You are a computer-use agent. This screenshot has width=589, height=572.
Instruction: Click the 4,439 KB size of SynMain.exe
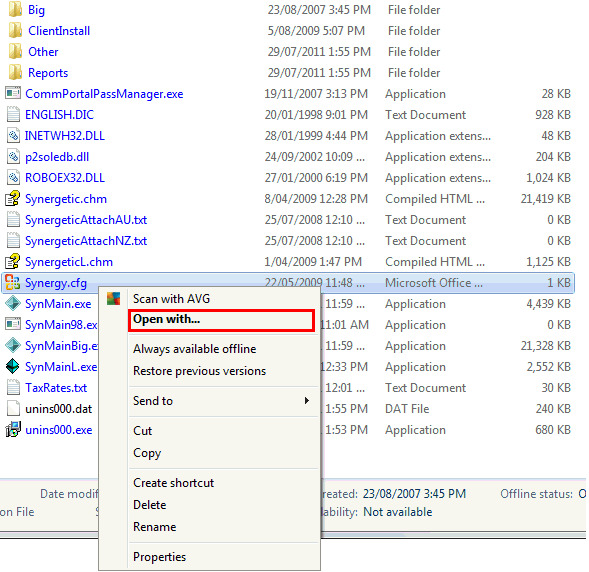(548, 304)
